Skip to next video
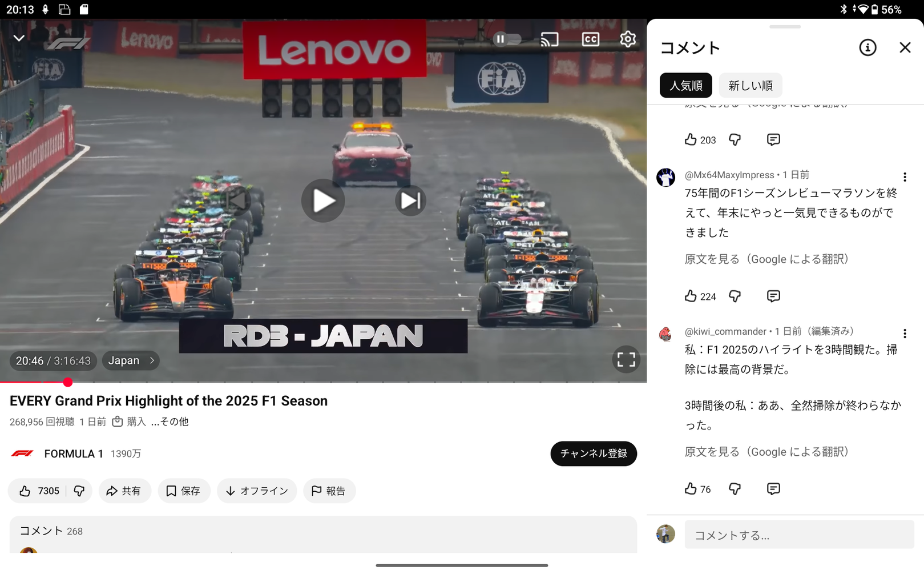Screen dimensions: 924x578 tap(410, 201)
